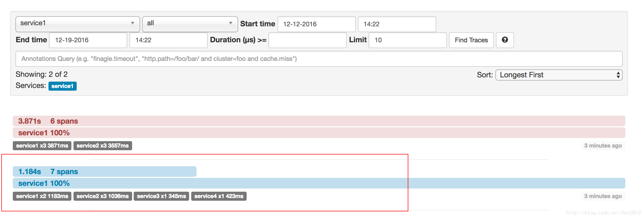
Task: Click the service3 x1 345ms badge
Action: [x=161, y=196]
